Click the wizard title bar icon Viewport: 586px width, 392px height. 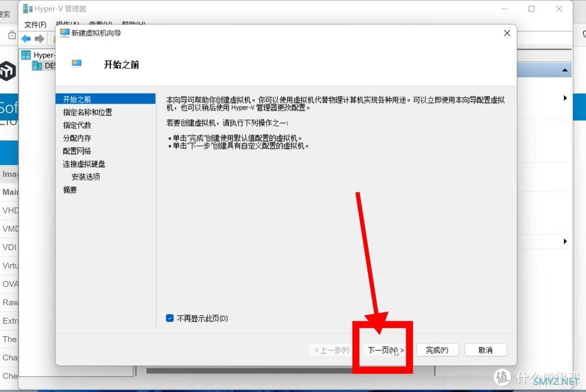pyautogui.click(x=65, y=33)
